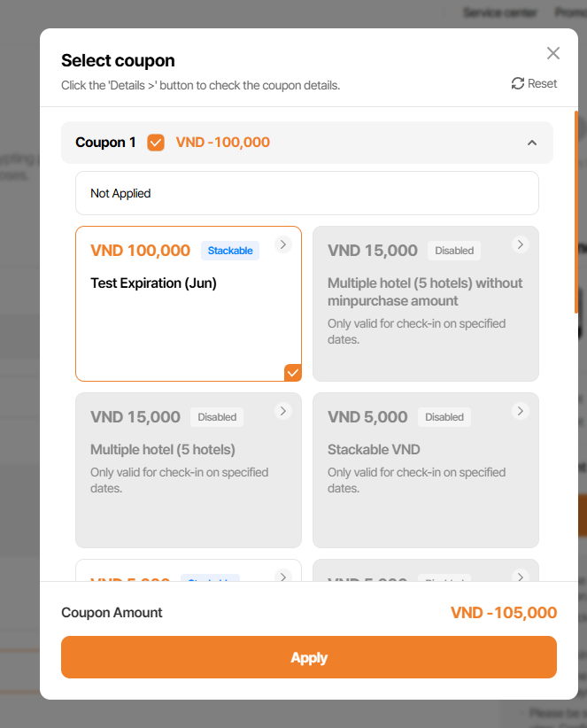Click the selected checkmark on Test Expiration card
587x728 pixels.
293,373
